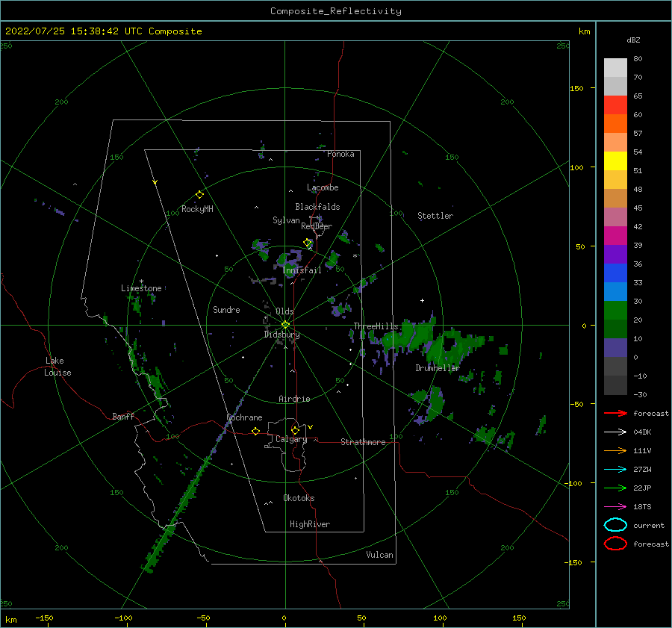Click the Sundre town label
This screenshot has width=672, height=628.
point(226,309)
